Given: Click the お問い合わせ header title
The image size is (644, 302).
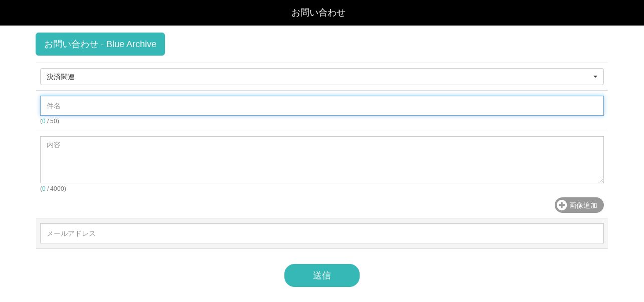Looking at the screenshot, I should pyautogui.click(x=318, y=13).
